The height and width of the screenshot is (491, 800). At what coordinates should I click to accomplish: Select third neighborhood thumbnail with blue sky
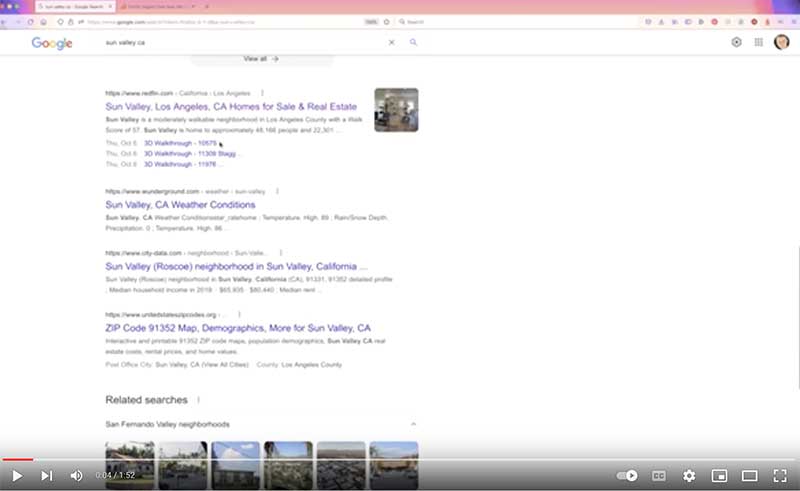(235, 465)
